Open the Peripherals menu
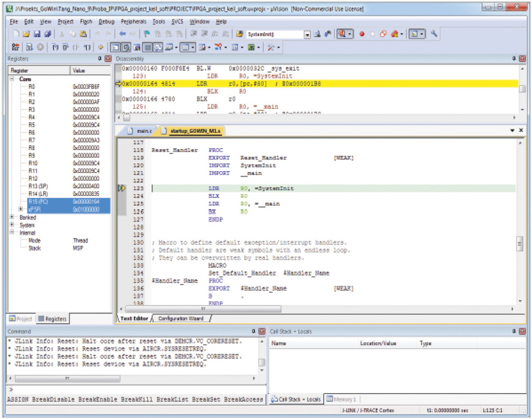Viewport: 532px width, 419px height. point(133,22)
